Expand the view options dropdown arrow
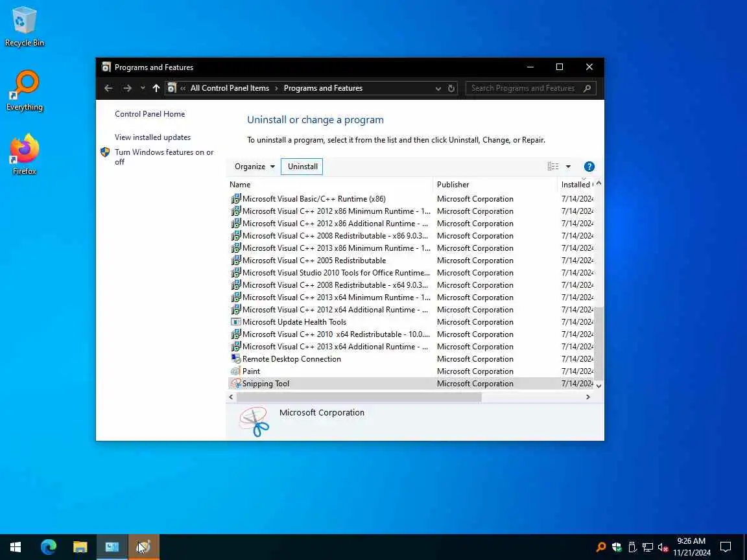747x560 pixels. 568,167
